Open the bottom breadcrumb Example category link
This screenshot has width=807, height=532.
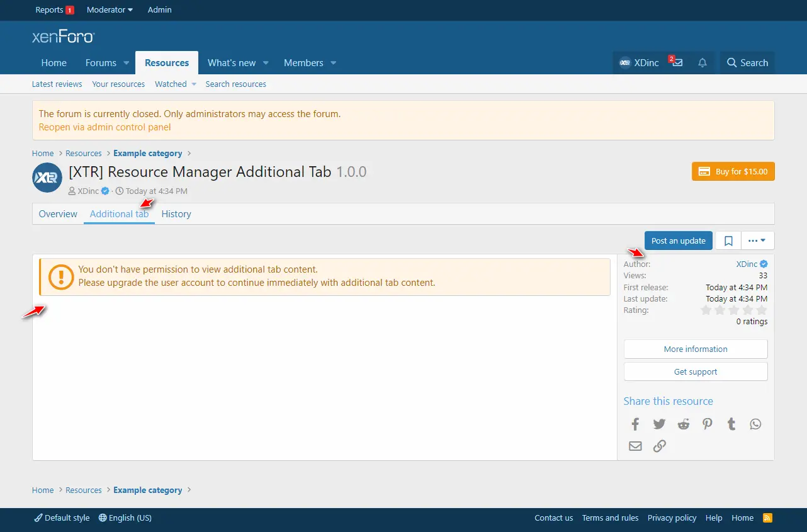pyautogui.click(x=148, y=490)
